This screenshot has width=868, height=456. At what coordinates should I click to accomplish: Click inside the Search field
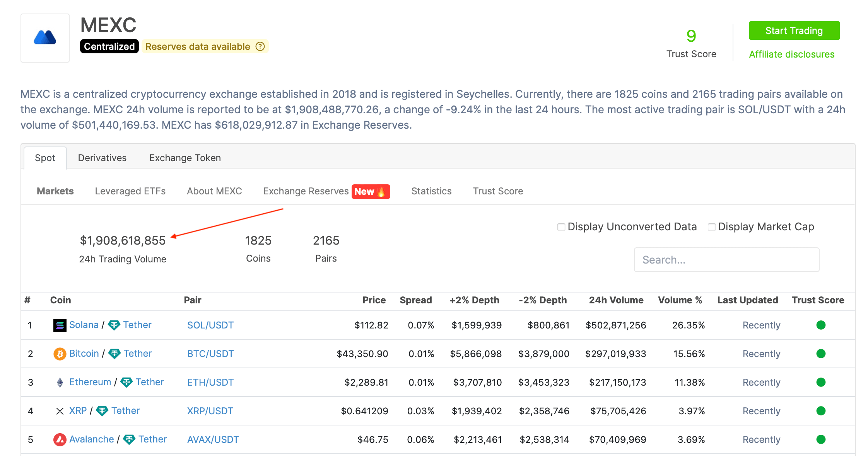tap(726, 260)
